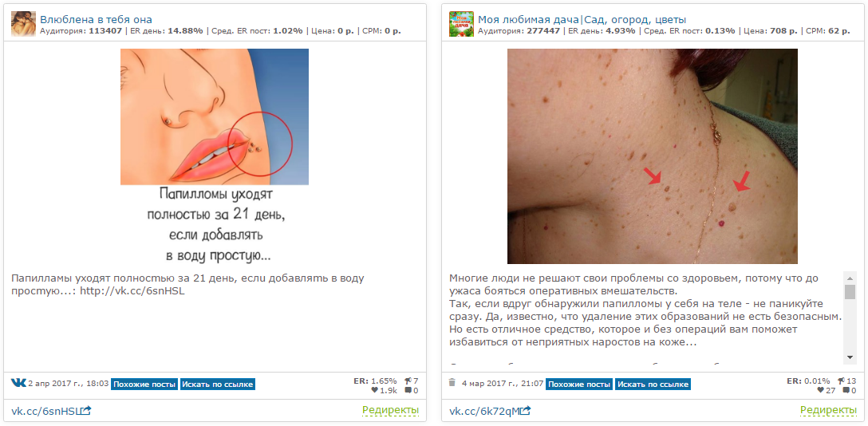Click "Искать по ссылке" button on right post
This screenshot has width=868, height=426.
pos(653,384)
